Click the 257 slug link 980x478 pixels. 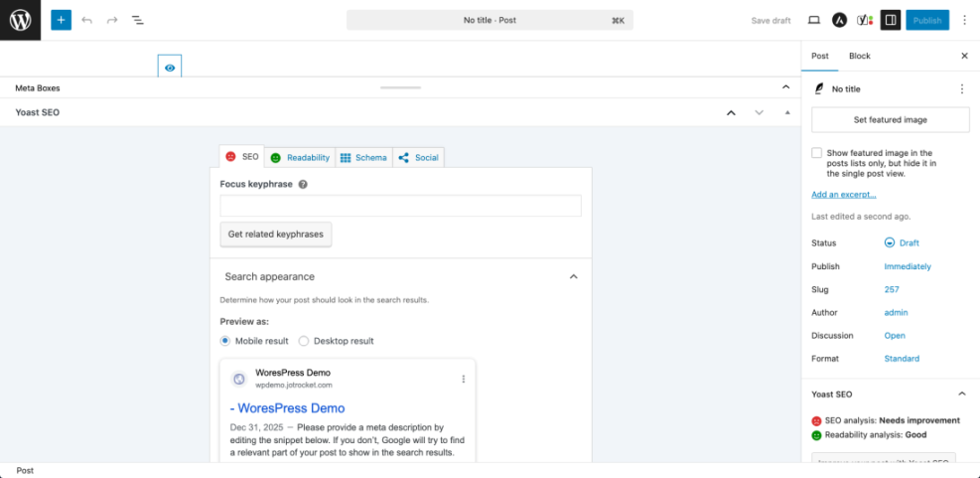click(892, 289)
